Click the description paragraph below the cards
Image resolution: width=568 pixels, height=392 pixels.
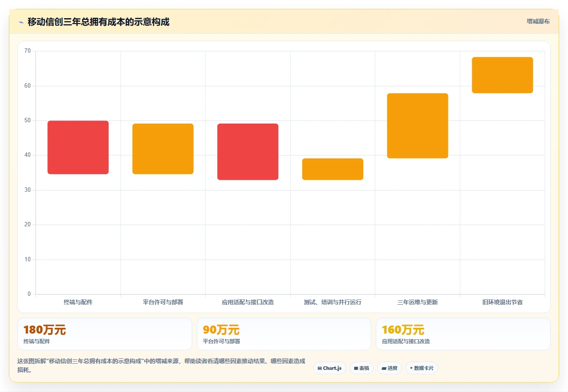161,366
